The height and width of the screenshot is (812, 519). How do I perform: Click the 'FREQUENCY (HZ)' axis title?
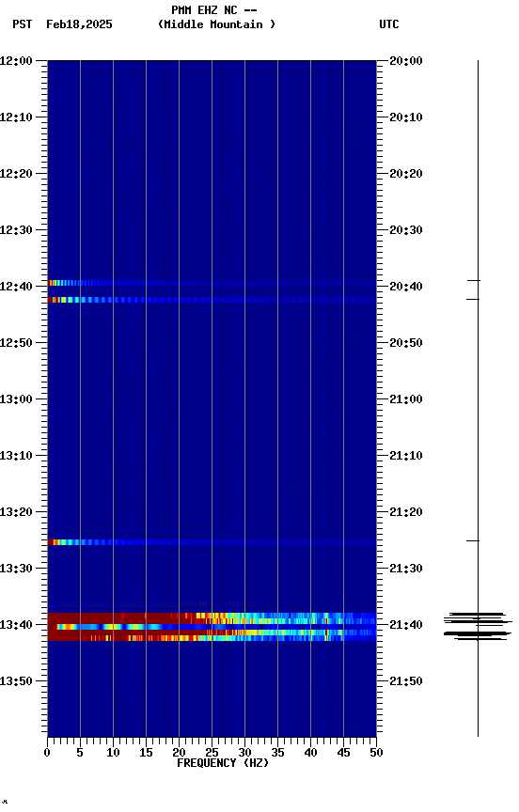(x=223, y=763)
